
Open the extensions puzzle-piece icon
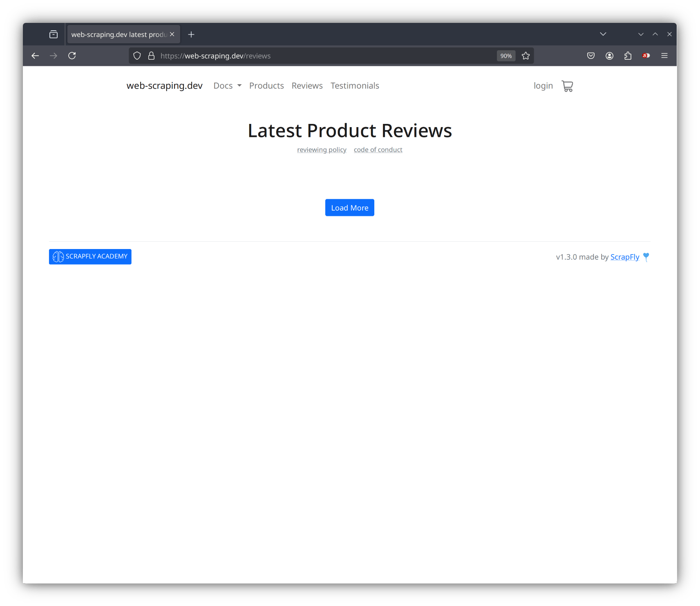tap(628, 56)
